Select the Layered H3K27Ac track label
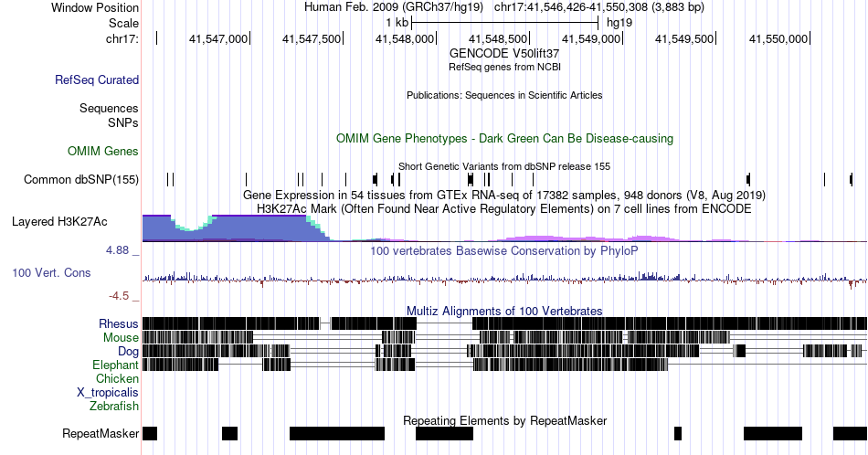Viewport: 868px width, 455px height. (x=59, y=221)
